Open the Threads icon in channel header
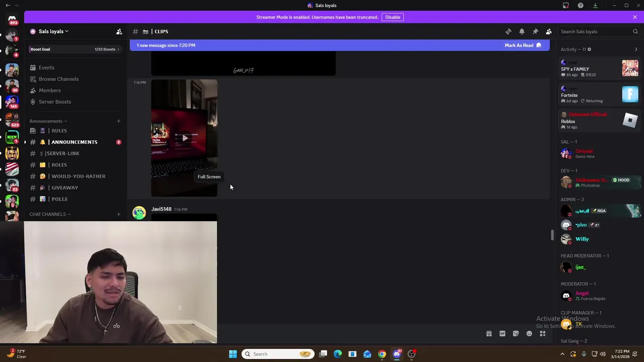 pyautogui.click(x=508, y=31)
